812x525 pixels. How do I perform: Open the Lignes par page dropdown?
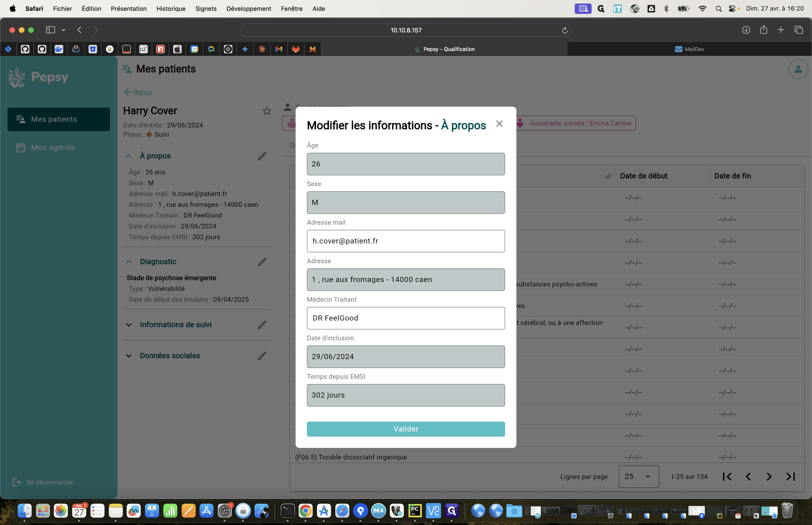(x=639, y=477)
